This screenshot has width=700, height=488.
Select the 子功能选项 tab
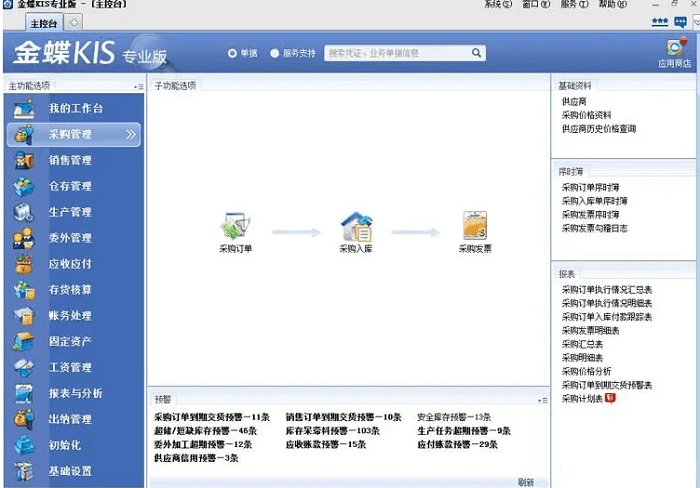point(175,86)
